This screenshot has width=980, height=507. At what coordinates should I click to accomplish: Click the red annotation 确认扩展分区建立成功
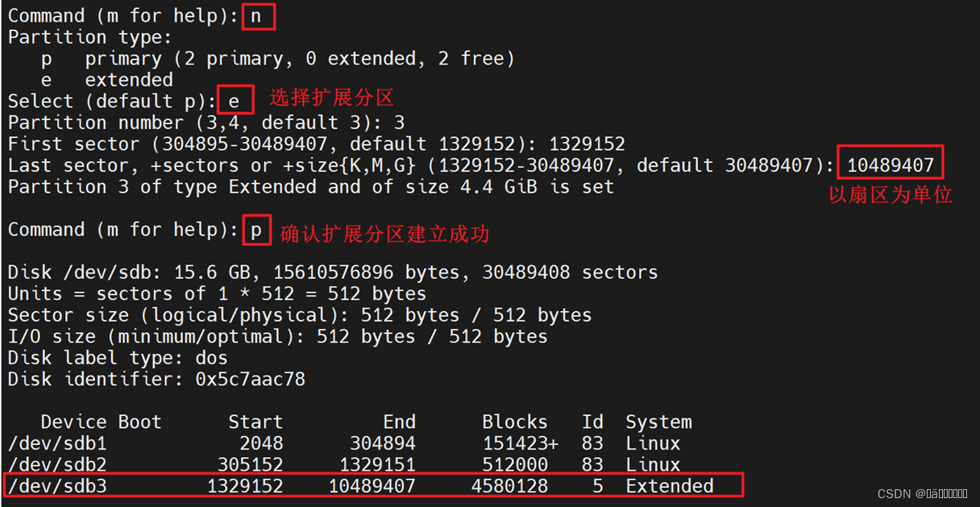click(384, 235)
